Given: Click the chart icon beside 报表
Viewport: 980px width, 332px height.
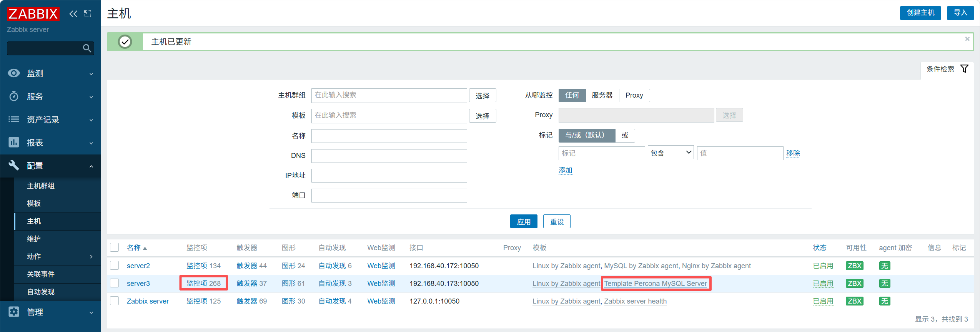Looking at the screenshot, I should coord(14,142).
